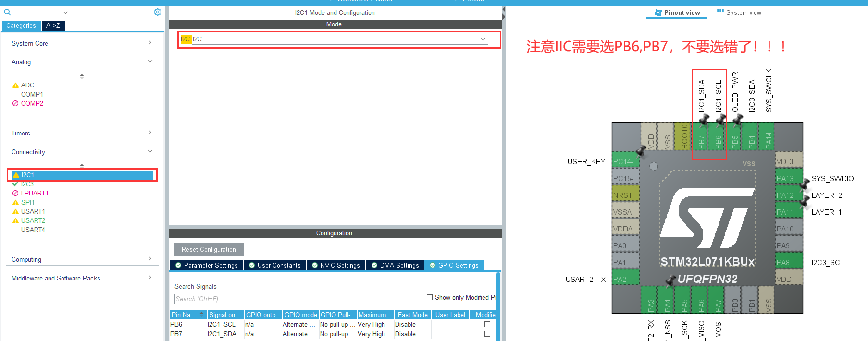Select the PB7 pin name cell in table
Viewport: 868px width, 341px height.
point(188,334)
